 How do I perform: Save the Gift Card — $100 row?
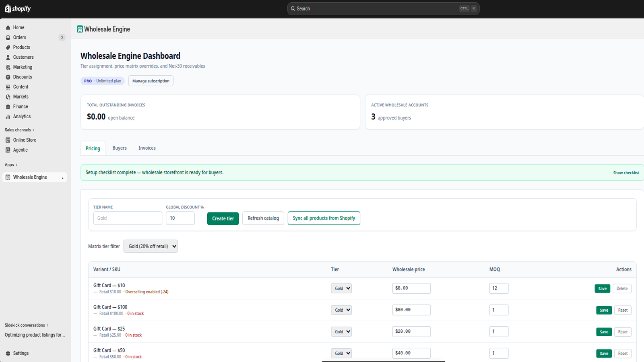(604, 310)
